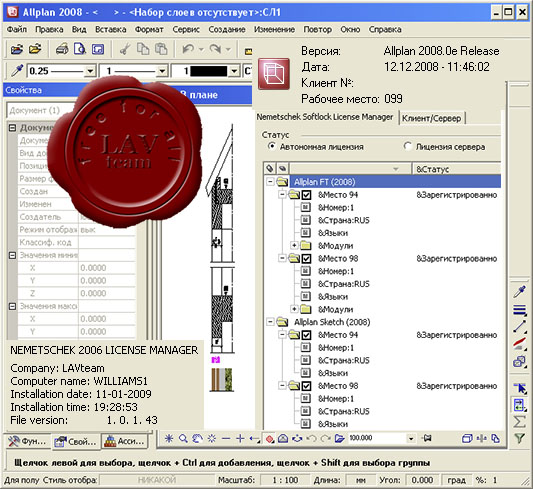
Task: Click the plus zoom-in icon in viewport toolbar
Action: pyautogui.click(x=240, y=439)
